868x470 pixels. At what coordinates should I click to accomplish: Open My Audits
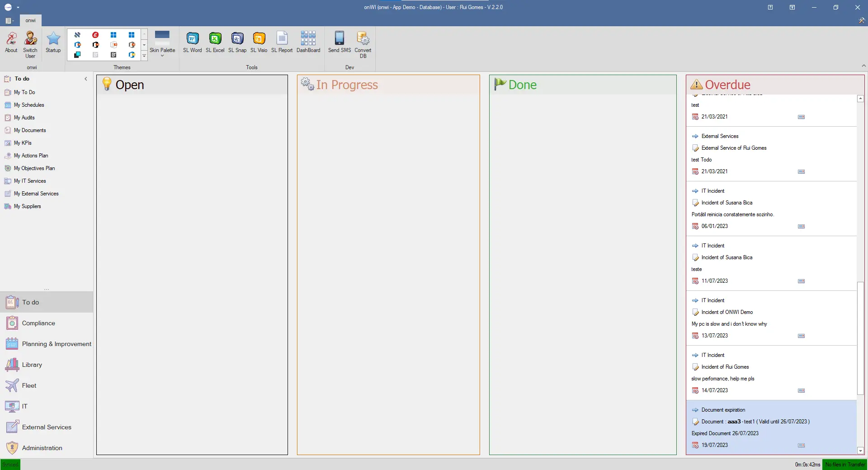tap(24, 118)
